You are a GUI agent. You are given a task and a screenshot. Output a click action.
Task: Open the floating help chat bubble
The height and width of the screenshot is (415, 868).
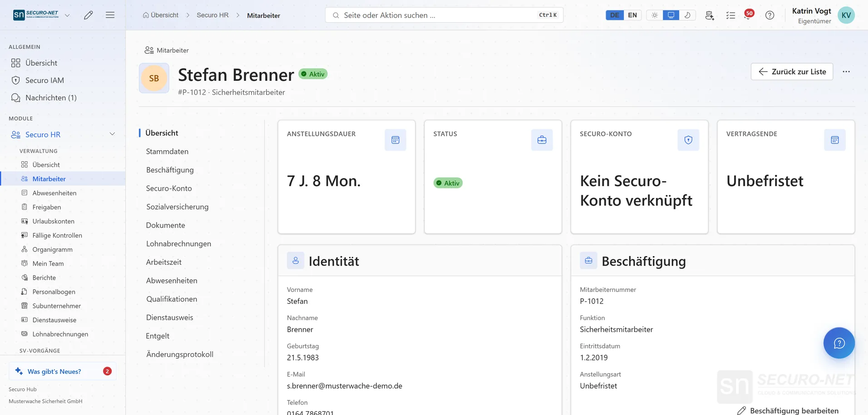(839, 343)
